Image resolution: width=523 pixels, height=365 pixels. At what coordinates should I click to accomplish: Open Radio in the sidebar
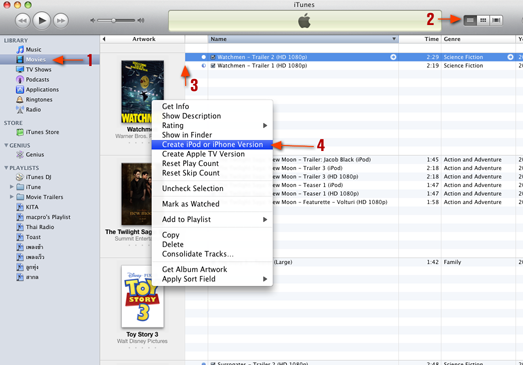click(33, 109)
